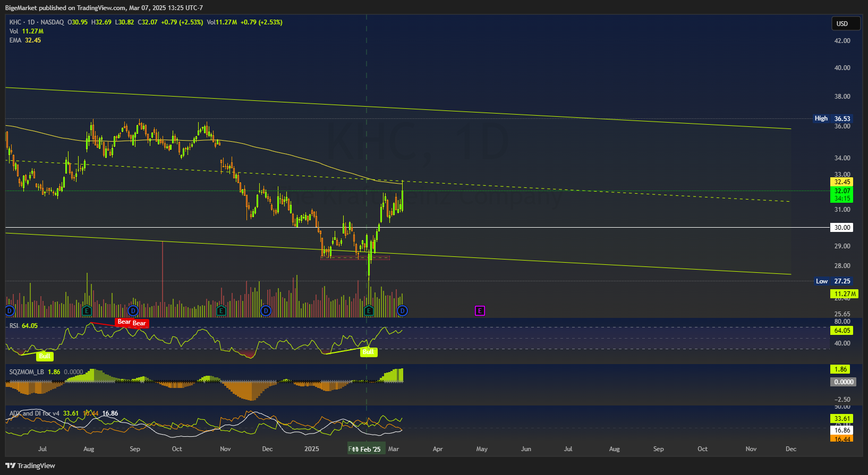This screenshot has width=868, height=475.
Task: Click the earnings E marker under November
Action: (222, 310)
